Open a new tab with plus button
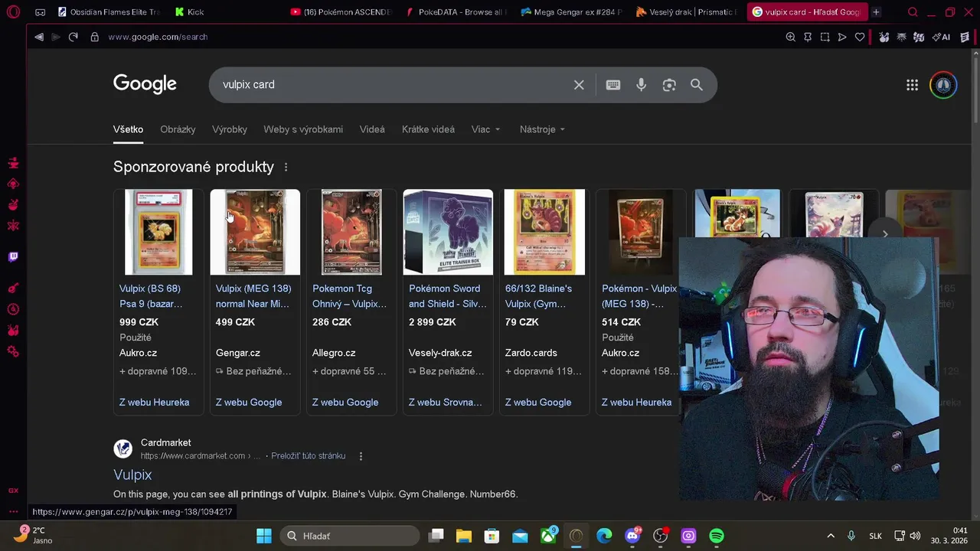980x551 pixels. tap(876, 12)
